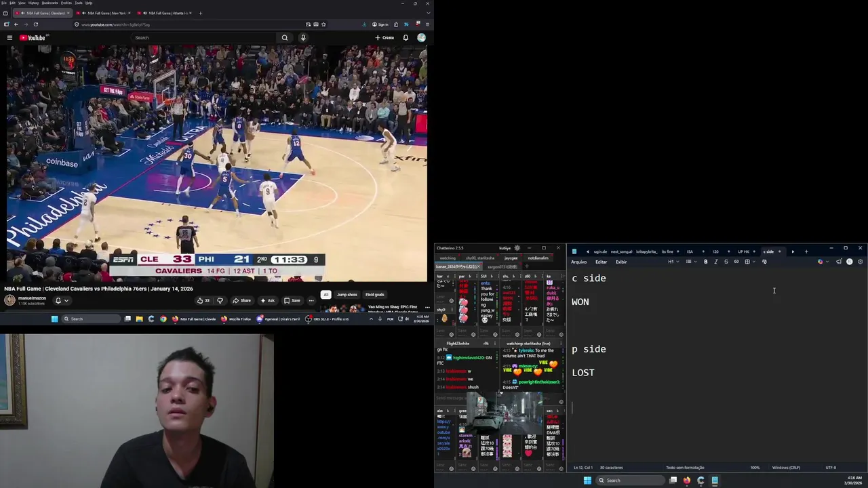Image resolution: width=868 pixels, height=488 pixels.
Task: Click the NBA game video player
Action: tap(217, 163)
